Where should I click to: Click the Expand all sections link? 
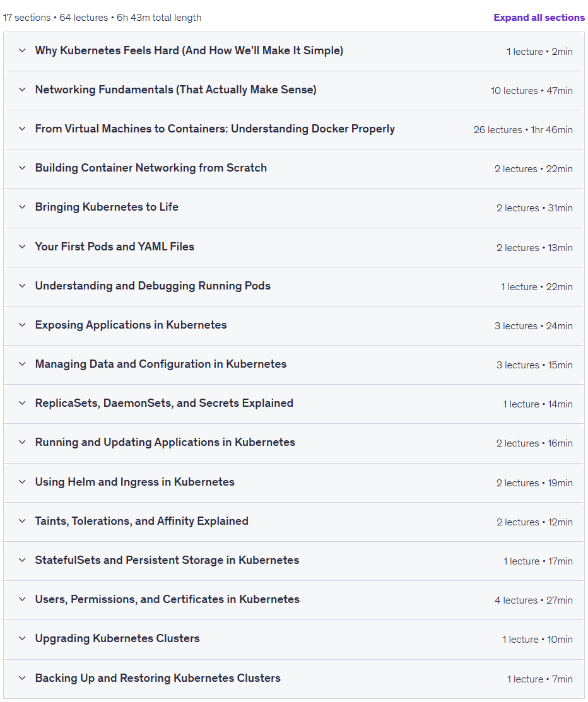click(539, 18)
